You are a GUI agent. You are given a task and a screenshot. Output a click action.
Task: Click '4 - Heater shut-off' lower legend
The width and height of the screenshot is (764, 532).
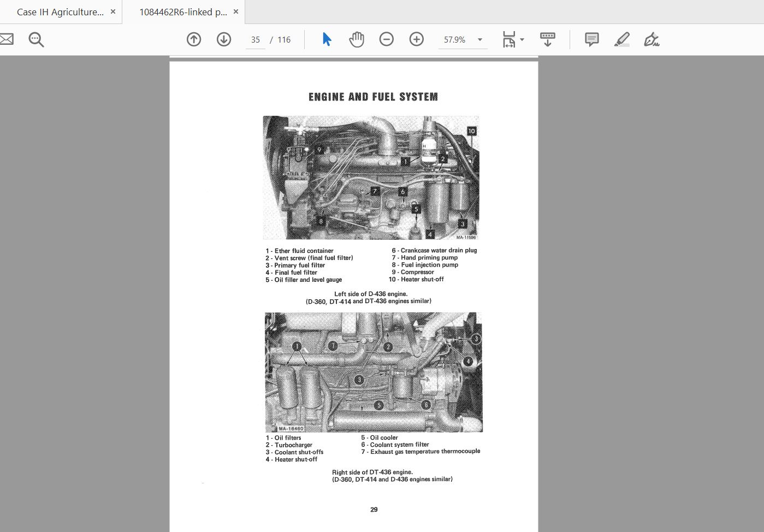pos(291,459)
